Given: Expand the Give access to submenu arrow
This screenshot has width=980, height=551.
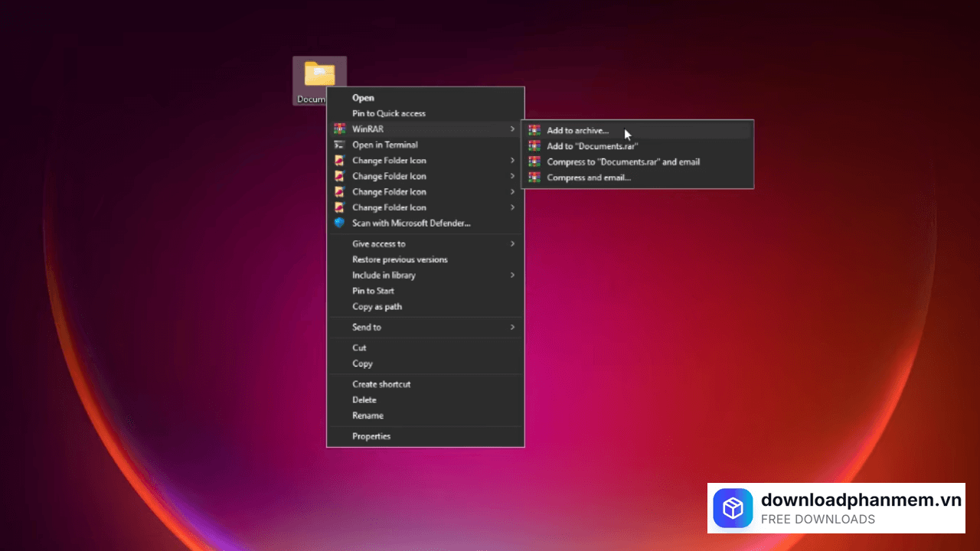Looking at the screenshot, I should click(x=512, y=244).
